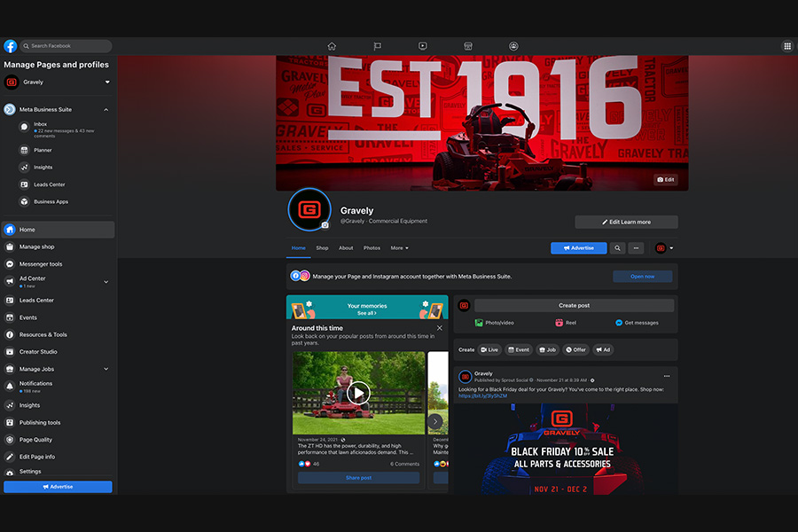Click the Facebook logo icon
This screenshot has height=532, width=798.
tap(10, 46)
